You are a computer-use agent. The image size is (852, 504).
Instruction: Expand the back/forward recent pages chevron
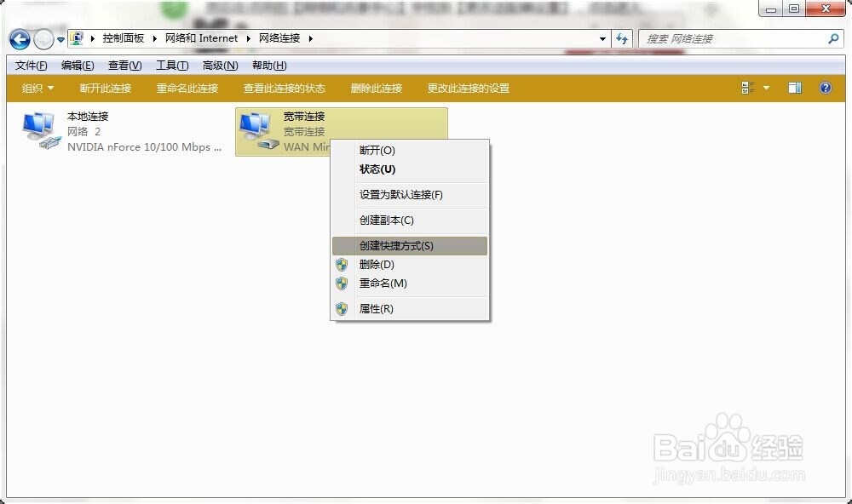pyautogui.click(x=59, y=39)
